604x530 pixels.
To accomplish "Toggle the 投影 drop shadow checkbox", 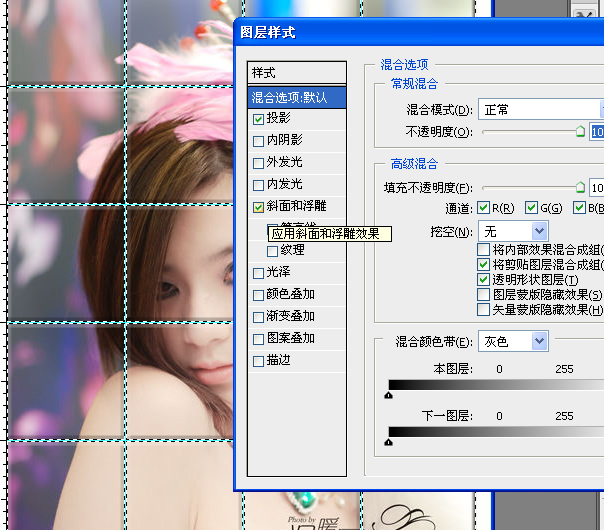I will coord(258,119).
